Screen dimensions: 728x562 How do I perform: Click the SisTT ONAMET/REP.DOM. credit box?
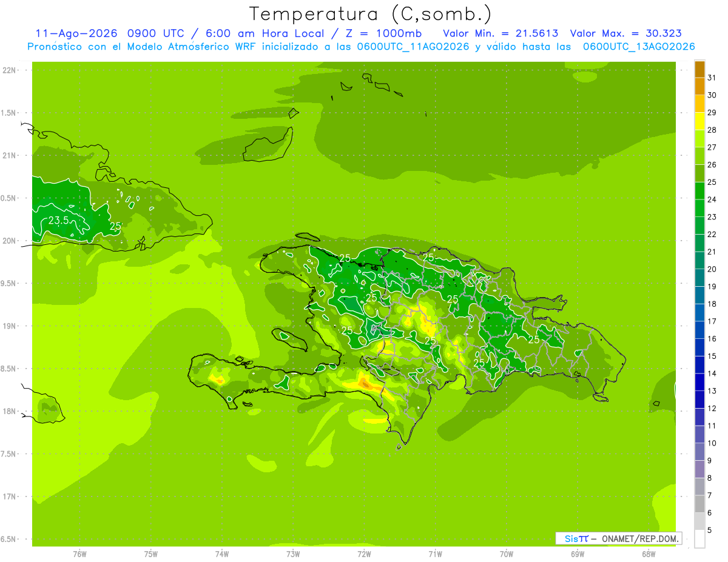pyautogui.click(x=618, y=538)
